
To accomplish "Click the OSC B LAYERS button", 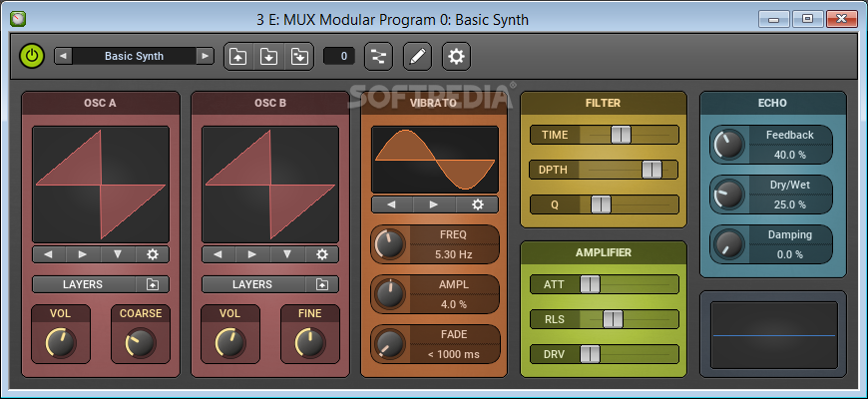I will point(252,284).
